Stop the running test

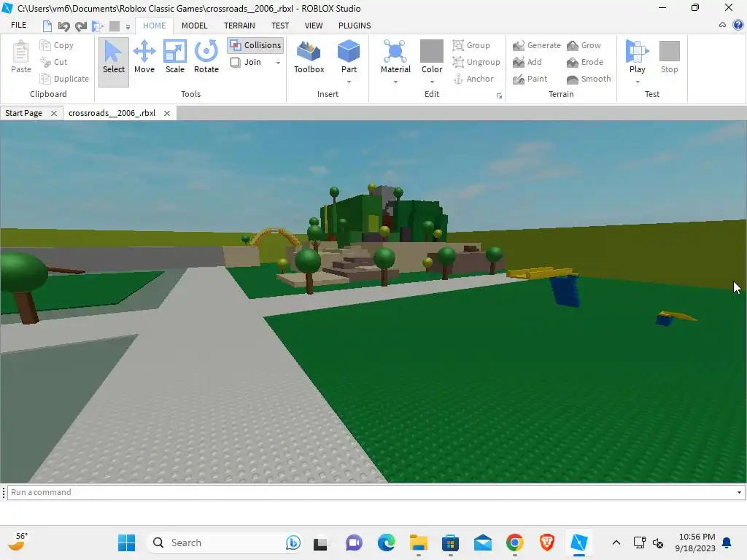coord(669,57)
